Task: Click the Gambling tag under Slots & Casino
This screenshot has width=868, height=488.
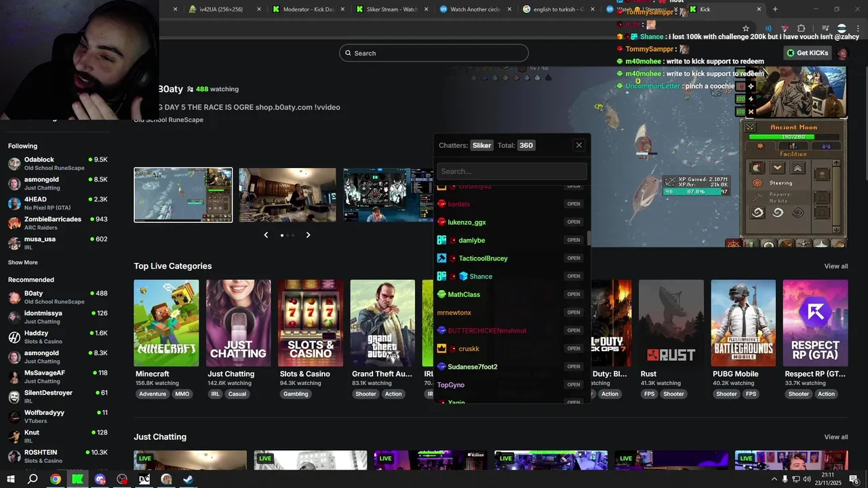Action: coord(296,394)
